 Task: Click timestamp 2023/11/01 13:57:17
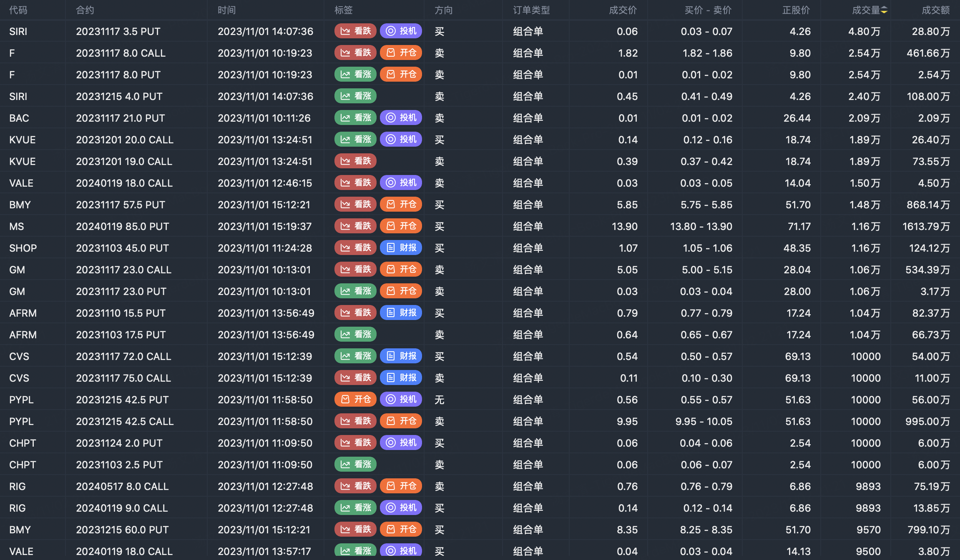[264, 551]
